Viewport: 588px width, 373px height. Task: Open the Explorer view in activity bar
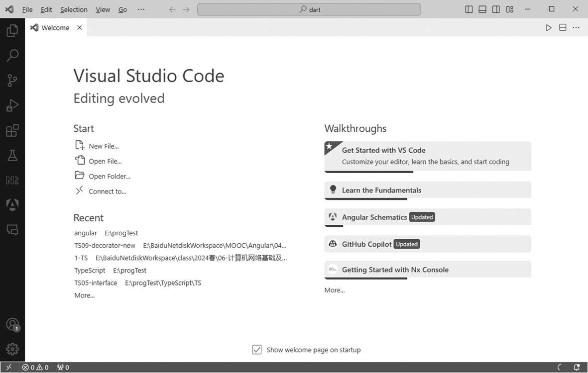tap(12, 31)
